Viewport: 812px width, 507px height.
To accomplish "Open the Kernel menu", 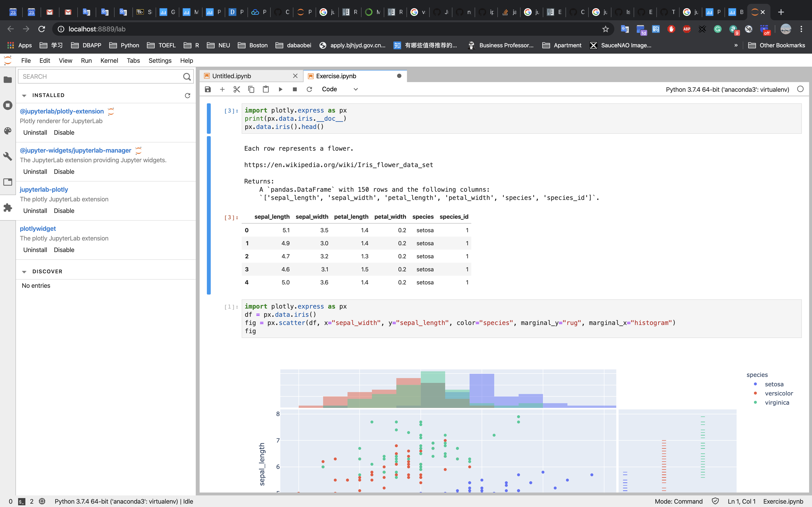I will (109, 61).
